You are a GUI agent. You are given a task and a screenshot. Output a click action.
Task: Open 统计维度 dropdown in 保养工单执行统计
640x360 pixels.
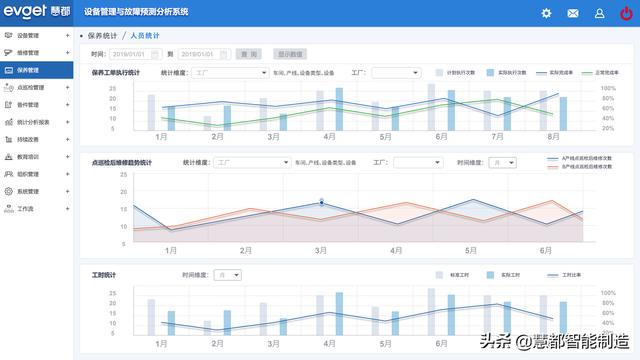(230, 73)
